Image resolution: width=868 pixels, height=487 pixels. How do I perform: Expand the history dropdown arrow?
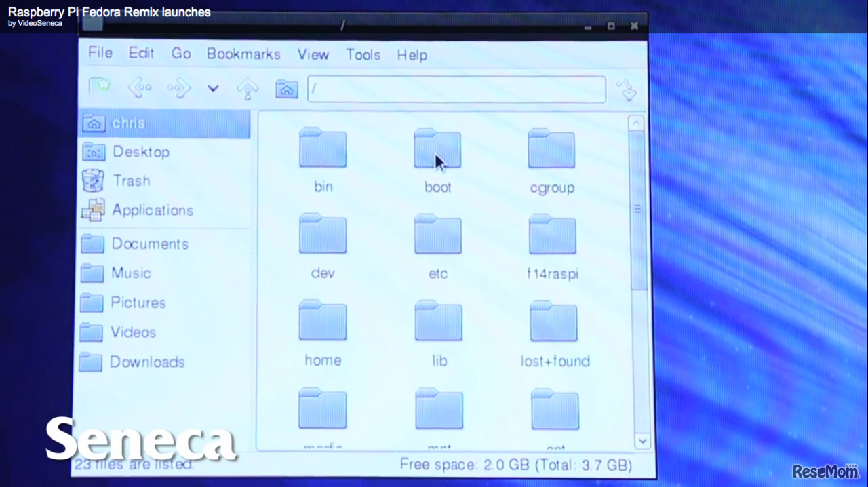coord(213,88)
